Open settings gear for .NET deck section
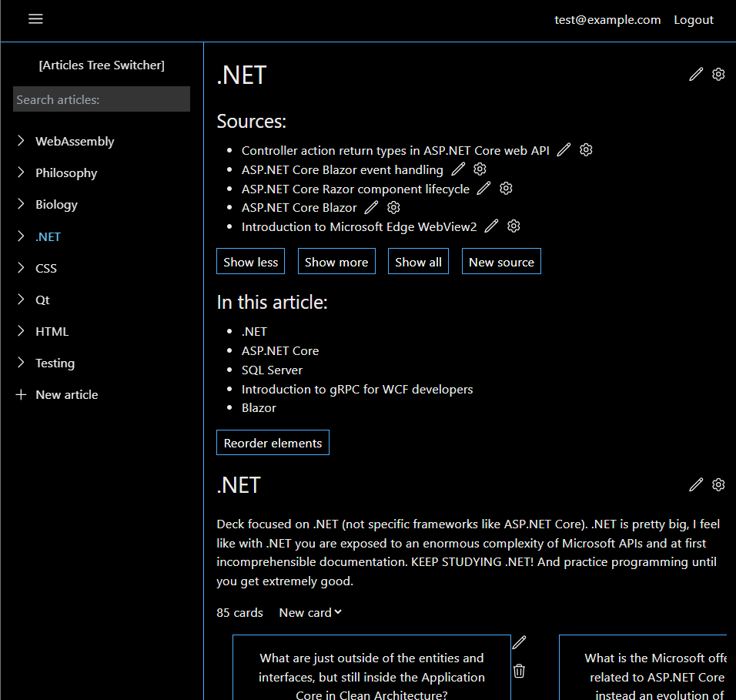736x700 pixels. 718,484
